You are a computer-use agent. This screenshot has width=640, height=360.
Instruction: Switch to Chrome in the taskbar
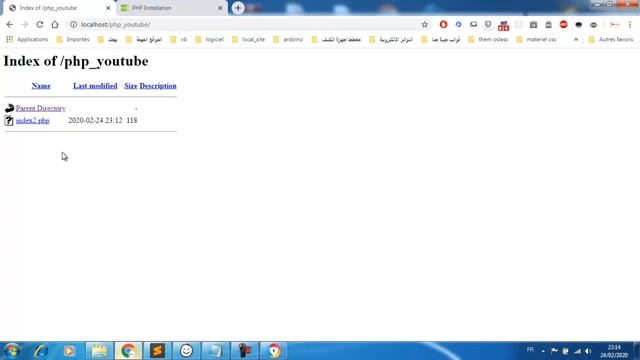pyautogui.click(x=128, y=351)
